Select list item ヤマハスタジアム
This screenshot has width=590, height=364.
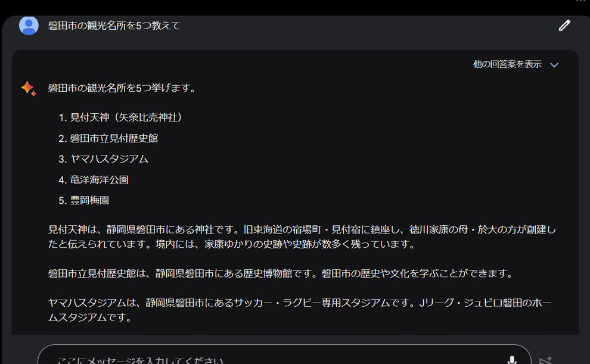pos(109,159)
